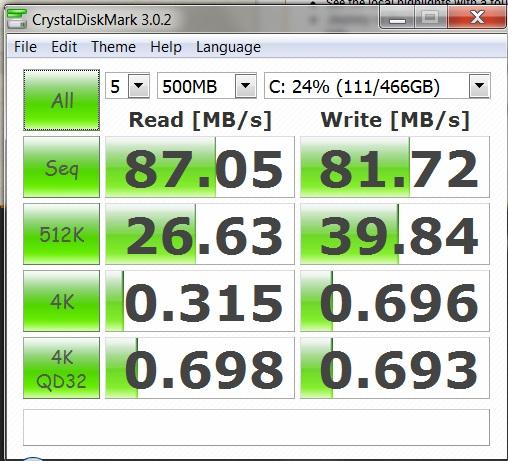Expand the 500MB test size dropdown
The image size is (508, 461).
point(246,86)
